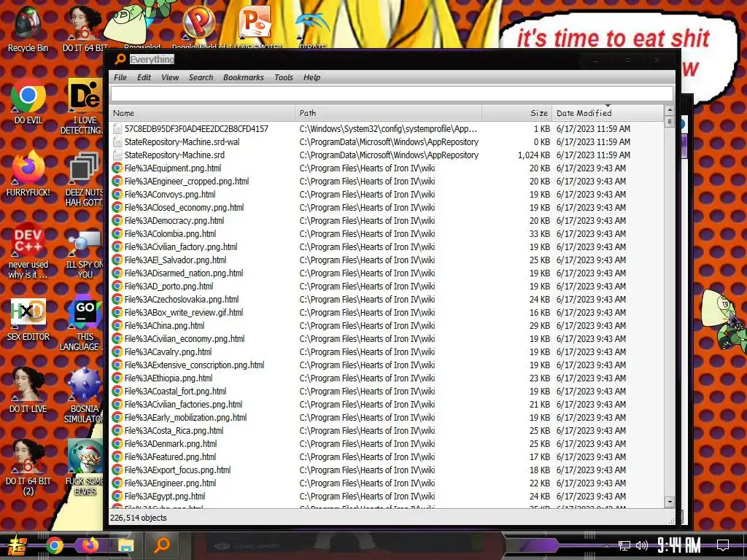Viewport: 747px width, 560px height.
Task: Click the Everything search input field
Action: [392, 93]
